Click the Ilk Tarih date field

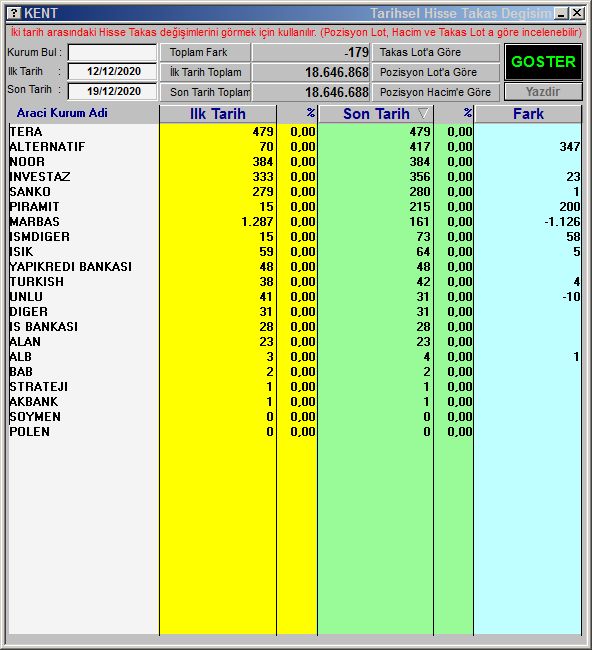coord(112,71)
